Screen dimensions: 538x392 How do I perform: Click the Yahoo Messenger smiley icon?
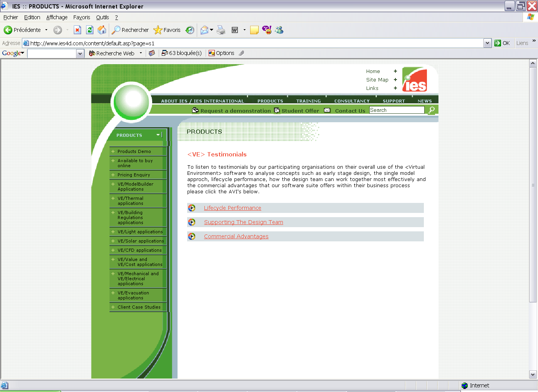click(267, 30)
